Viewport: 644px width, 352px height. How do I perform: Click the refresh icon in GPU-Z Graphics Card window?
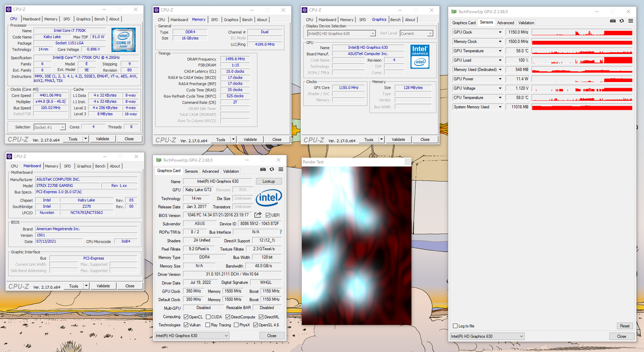(x=272, y=170)
